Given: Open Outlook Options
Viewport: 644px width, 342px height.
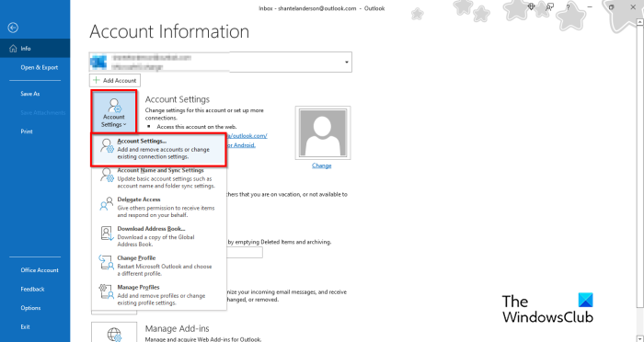Looking at the screenshot, I should (30, 308).
